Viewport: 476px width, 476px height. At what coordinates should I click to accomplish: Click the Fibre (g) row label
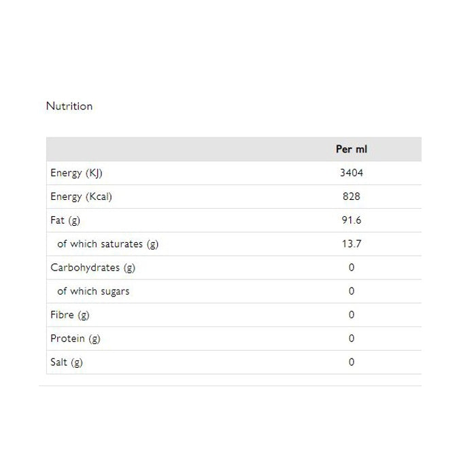coord(70,315)
